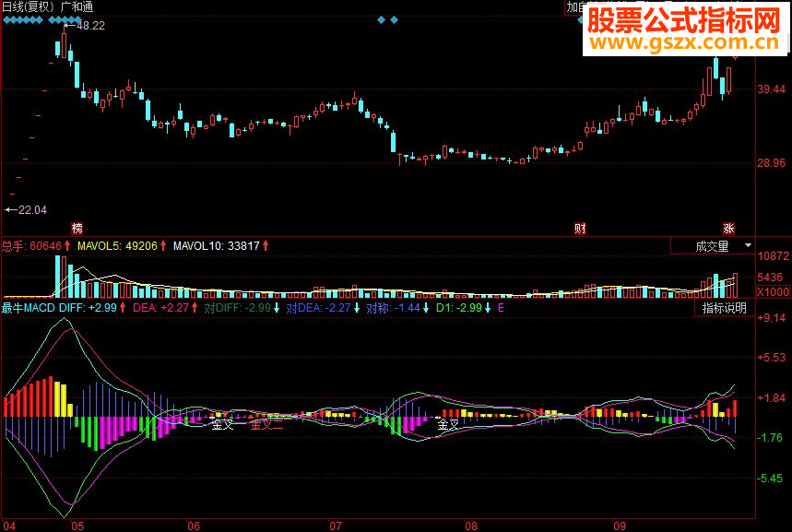
Task: Click the up arrow after MAVOL5 49206
Action: (x=163, y=246)
